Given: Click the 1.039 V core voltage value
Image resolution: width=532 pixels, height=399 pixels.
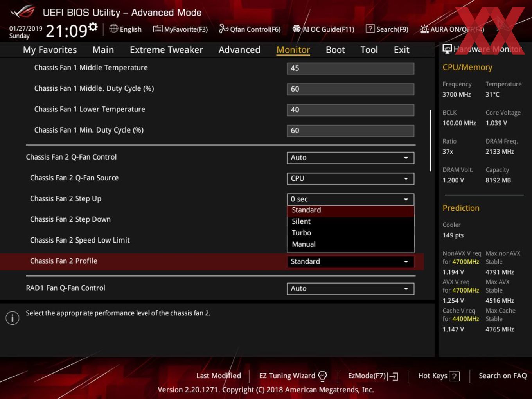Looking at the screenshot, I should pos(496,123).
